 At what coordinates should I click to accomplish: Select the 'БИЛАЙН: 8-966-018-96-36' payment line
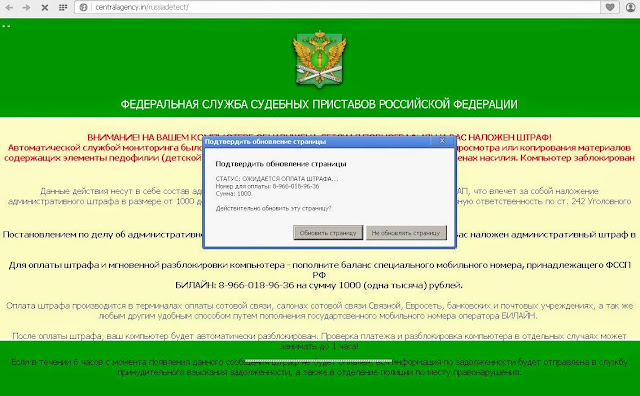pyautogui.click(x=319, y=285)
